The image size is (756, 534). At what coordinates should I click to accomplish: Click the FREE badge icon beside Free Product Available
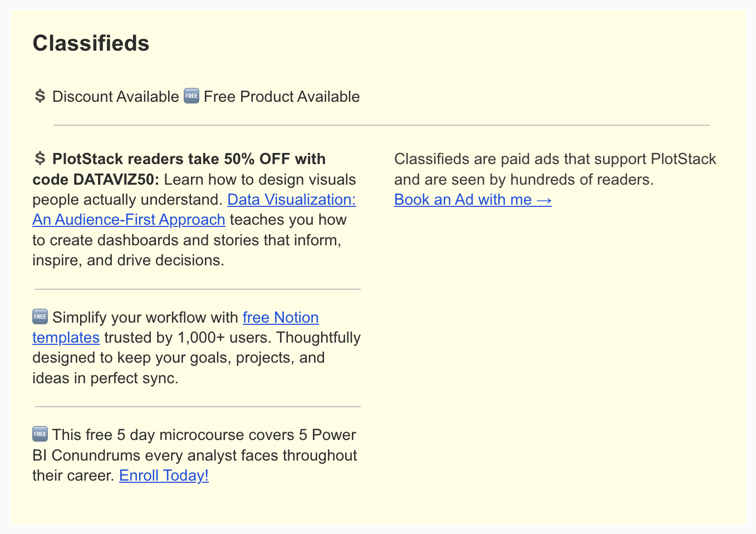[x=191, y=96]
